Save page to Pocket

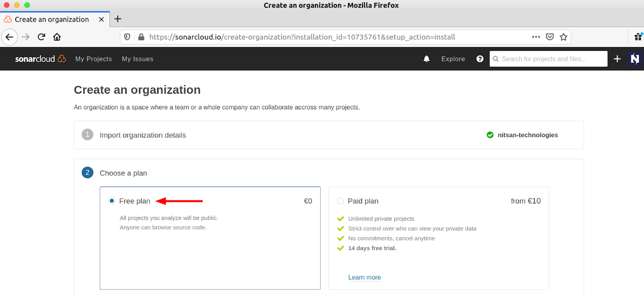[550, 37]
